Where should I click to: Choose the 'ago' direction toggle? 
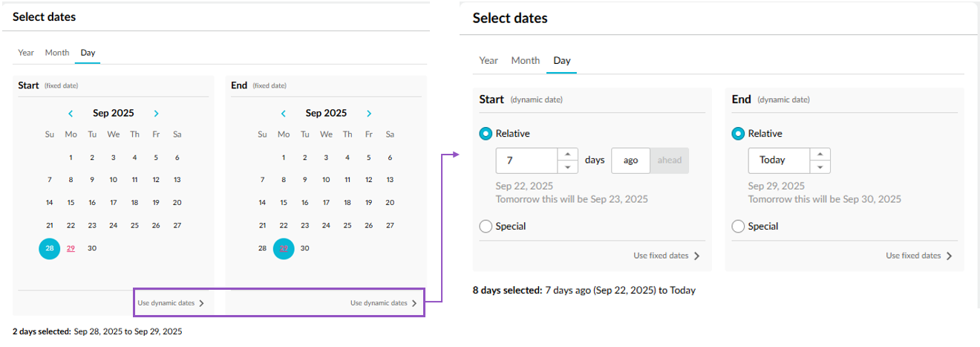pyautogui.click(x=630, y=160)
